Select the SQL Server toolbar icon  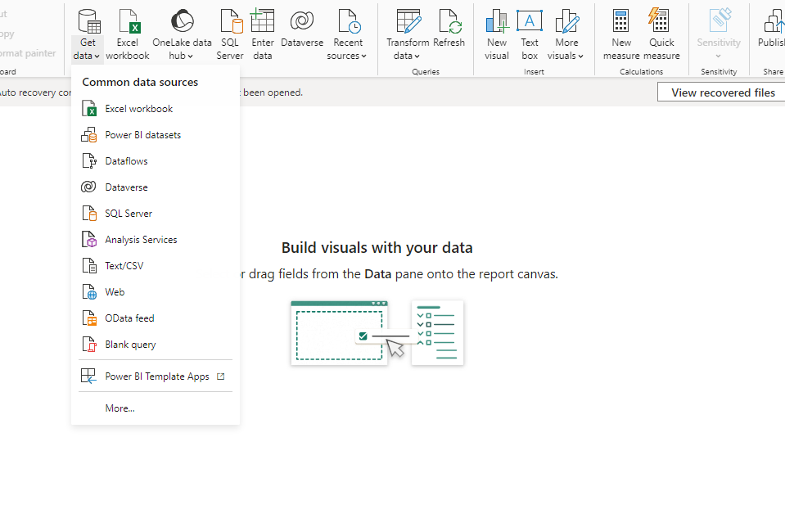coord(230,22)
